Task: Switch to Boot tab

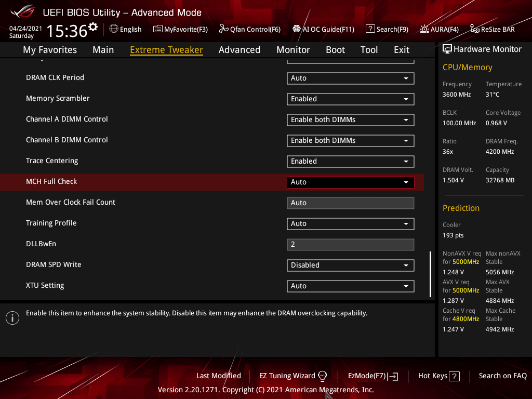Action: tap(335, 50)
